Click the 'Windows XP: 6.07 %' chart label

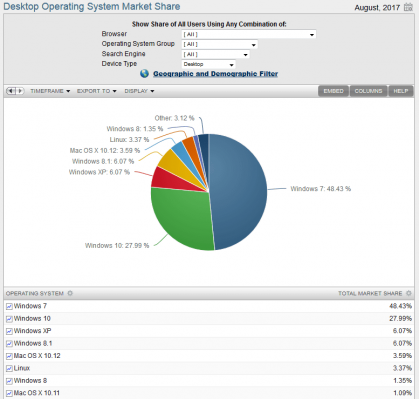[x=99, y=172]
